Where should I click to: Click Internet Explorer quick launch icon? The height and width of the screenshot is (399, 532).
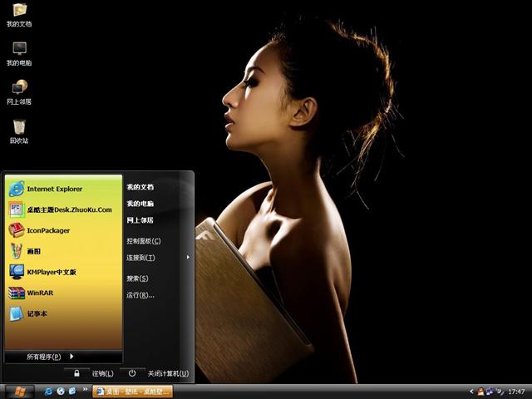(48, 392)
